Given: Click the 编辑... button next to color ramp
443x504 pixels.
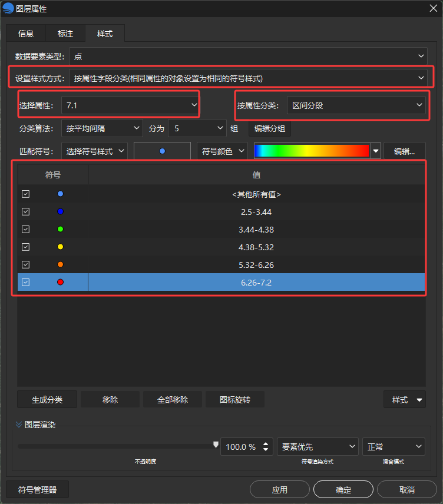Looking at the screenshot, I should tap(404, 151).
